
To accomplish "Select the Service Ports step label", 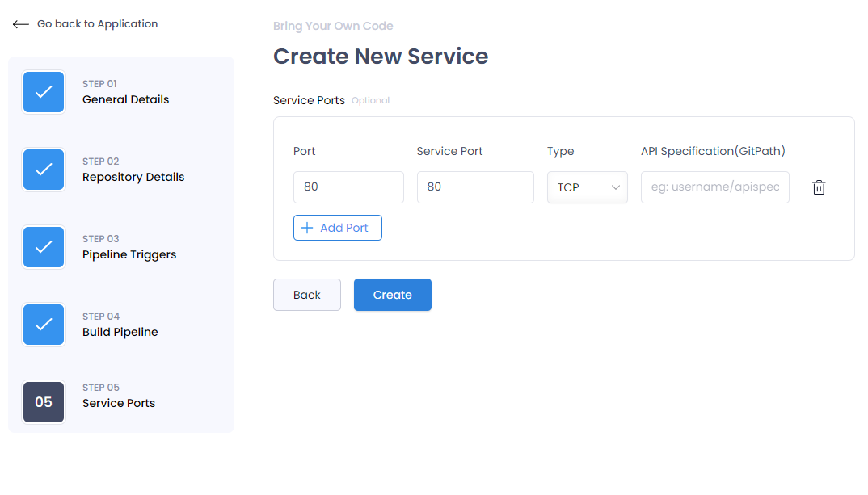I will tap(119, 403).
